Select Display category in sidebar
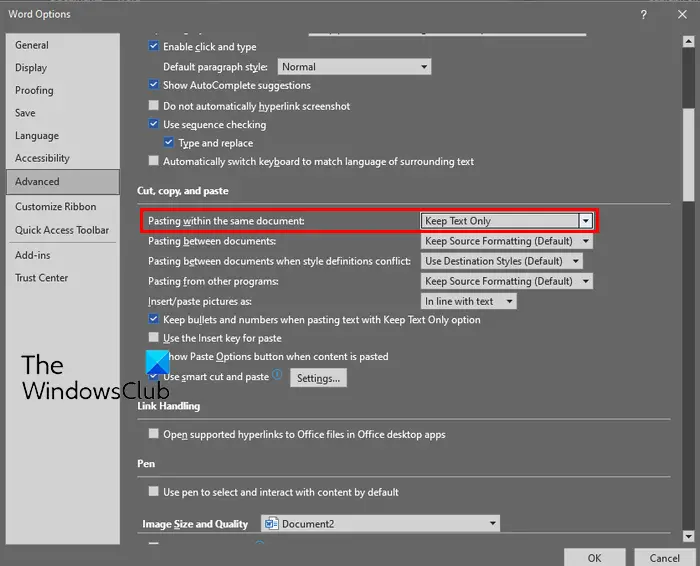This screenshot has height=566, width=700. (63, 68)
